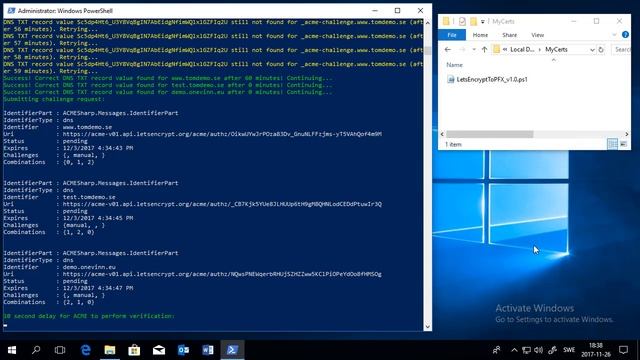Switch Explorer to Large icons view
Viewport: 640px width, 360px height.
coord(624,144)
